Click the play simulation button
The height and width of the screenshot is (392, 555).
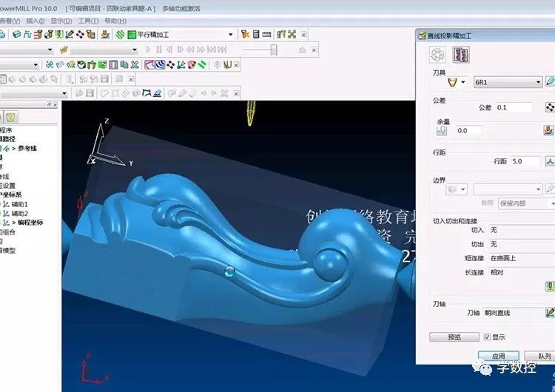click(x=149, y=50)
